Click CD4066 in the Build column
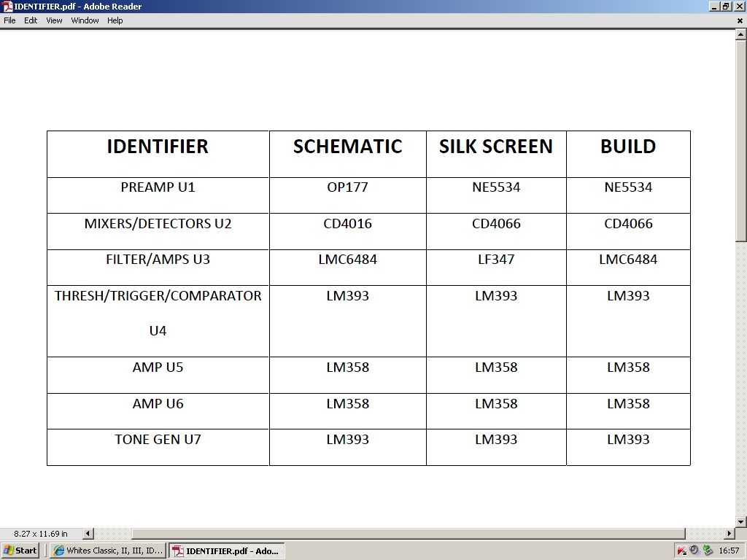747x560 pixels. tap(628, 223)
